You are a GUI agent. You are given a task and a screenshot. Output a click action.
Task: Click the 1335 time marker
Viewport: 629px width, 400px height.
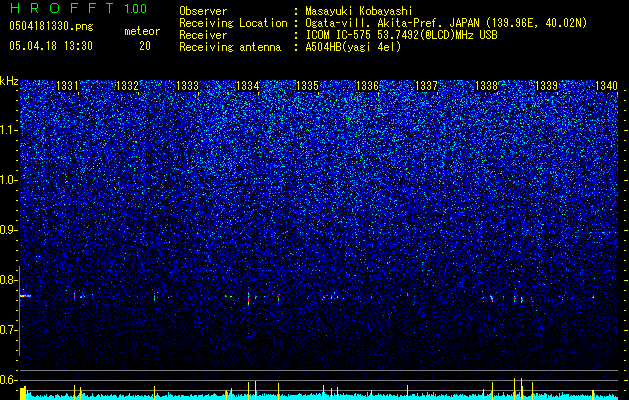click(x=307, y=86)
